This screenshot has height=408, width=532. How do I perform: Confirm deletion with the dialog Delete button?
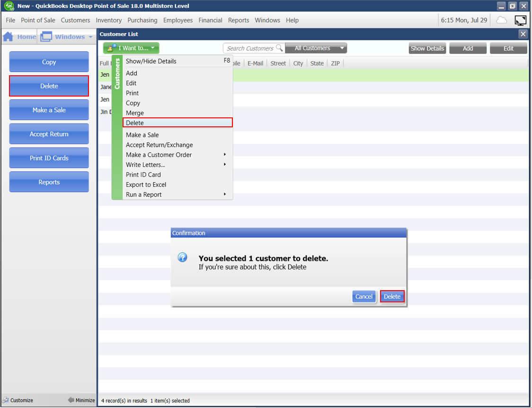[x=392, y=296]
